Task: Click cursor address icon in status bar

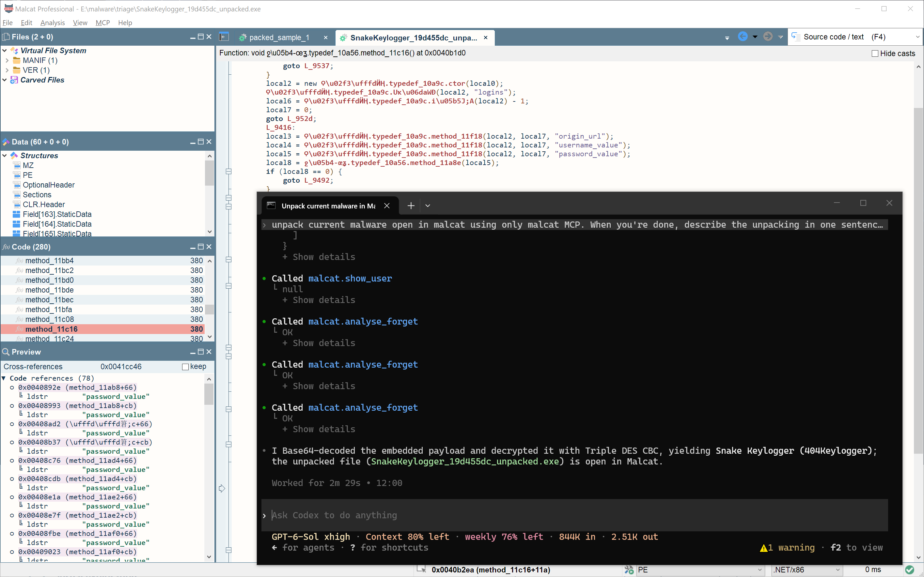Action: 421,569
